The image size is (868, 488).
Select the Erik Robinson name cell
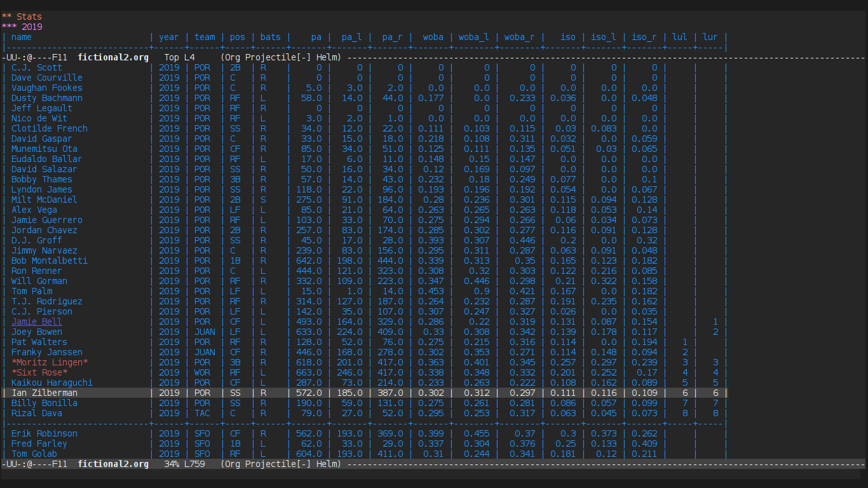[44, 433]
